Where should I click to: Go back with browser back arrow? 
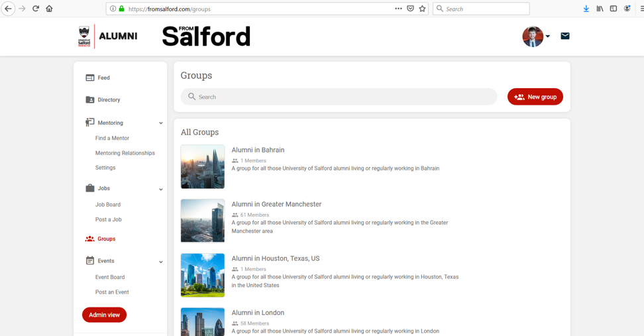click(8, 9)
